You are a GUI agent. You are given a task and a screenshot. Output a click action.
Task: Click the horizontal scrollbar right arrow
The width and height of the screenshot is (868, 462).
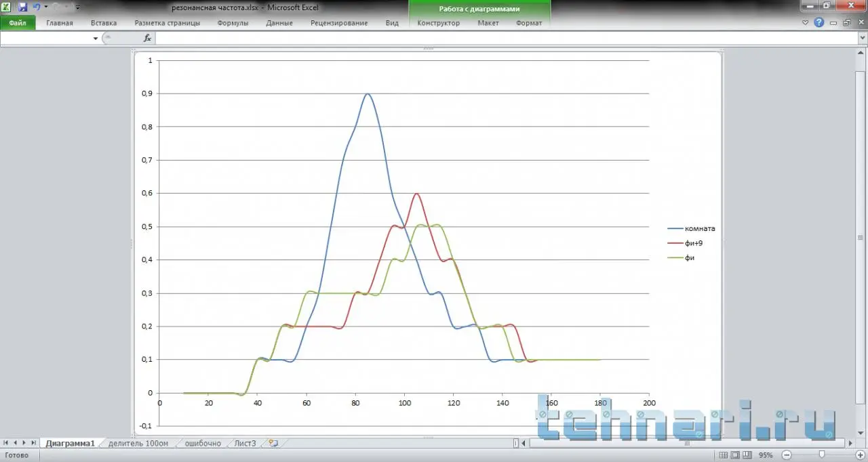pos(852,443)
